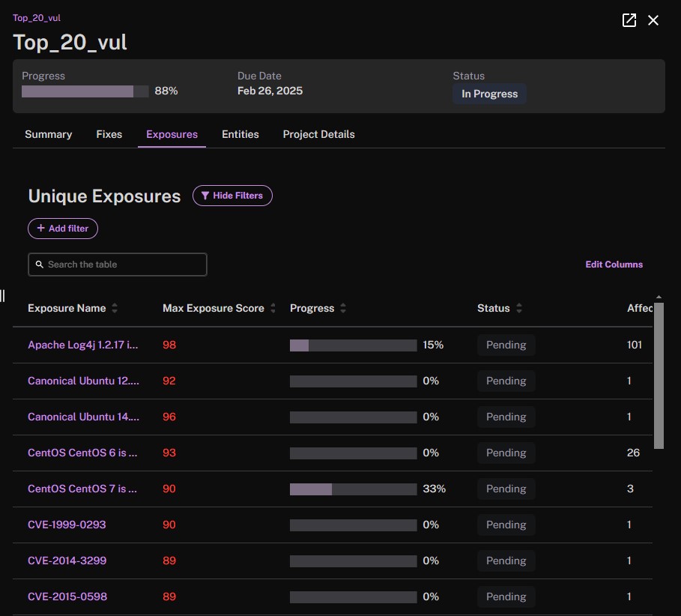Click the table vertical scrollbar thumb

click(659, 375)
